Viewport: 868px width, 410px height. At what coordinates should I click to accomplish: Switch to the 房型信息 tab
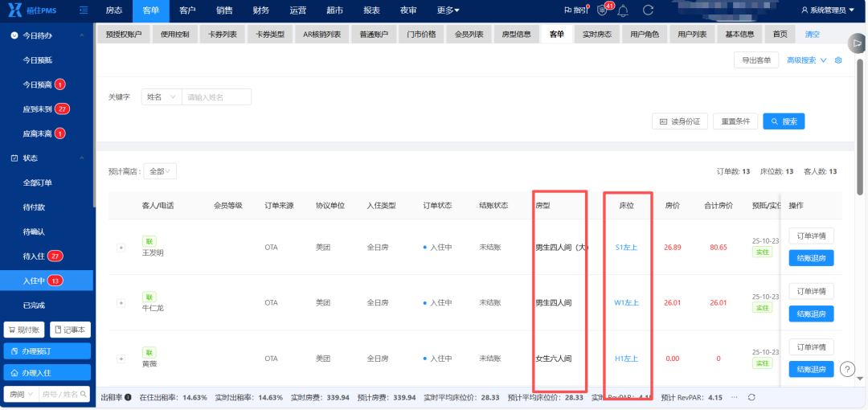click(x=517, y=35)
